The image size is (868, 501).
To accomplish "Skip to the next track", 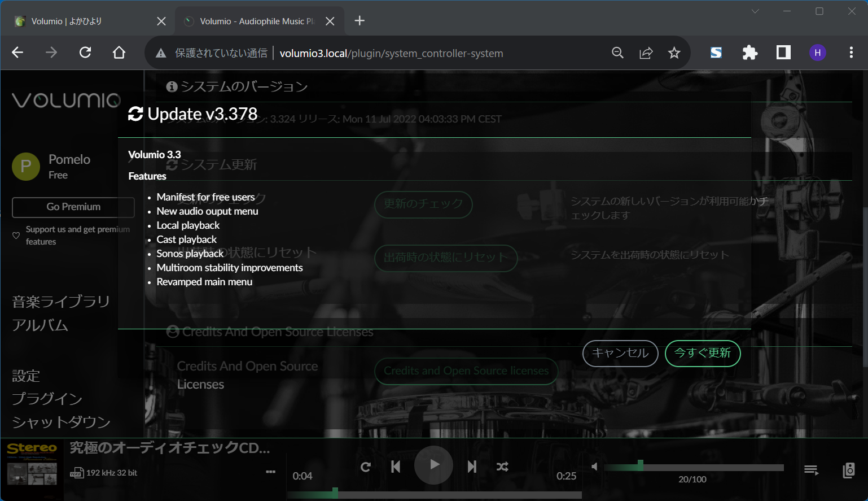I will point(471,466).
